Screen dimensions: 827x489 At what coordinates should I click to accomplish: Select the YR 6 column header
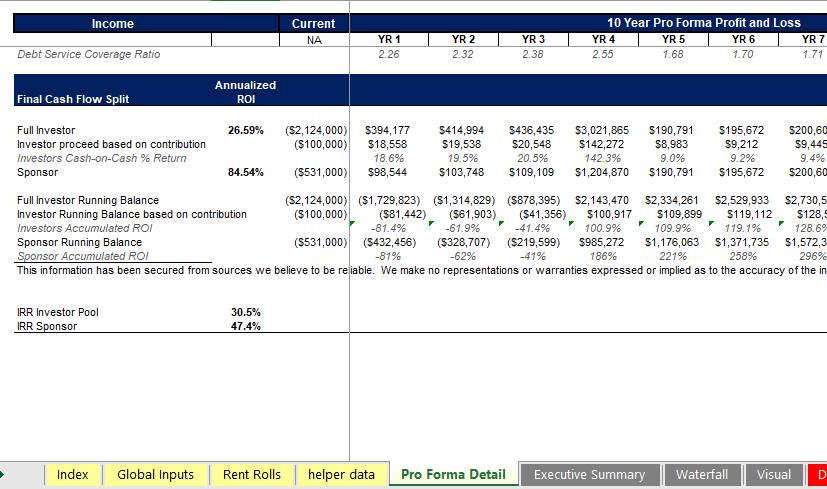(743, 40)
